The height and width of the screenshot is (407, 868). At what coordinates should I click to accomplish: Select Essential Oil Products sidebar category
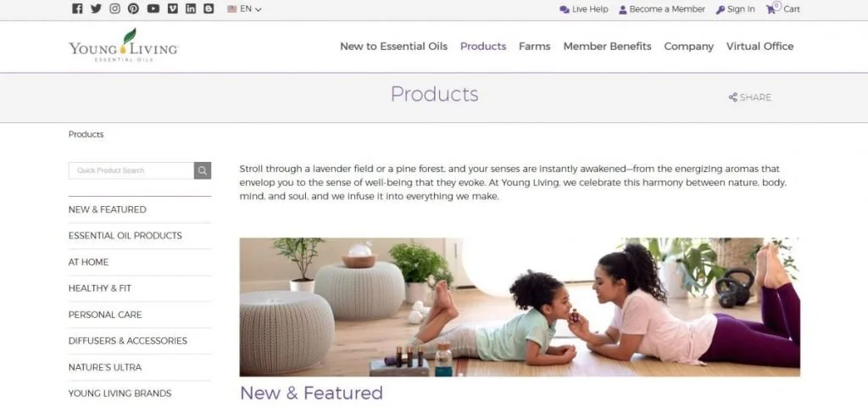[125, 236]
